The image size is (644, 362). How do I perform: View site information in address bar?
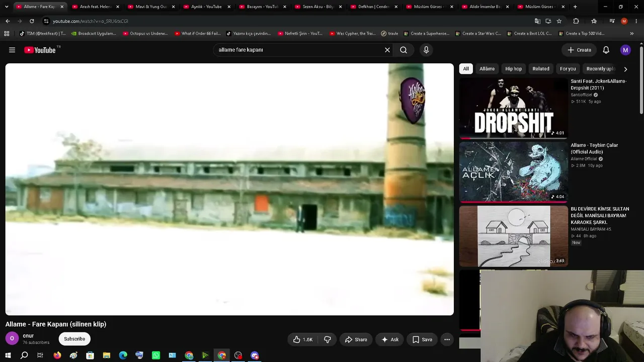46,21
